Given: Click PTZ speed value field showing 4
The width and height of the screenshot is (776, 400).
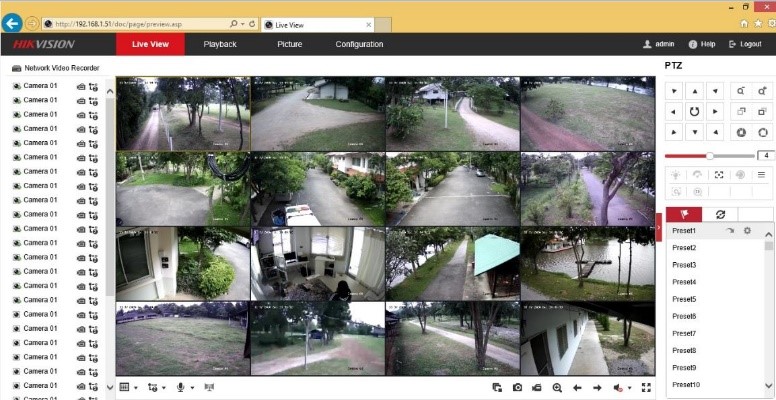Looking at the screenshot, I should tap(766, 155).
